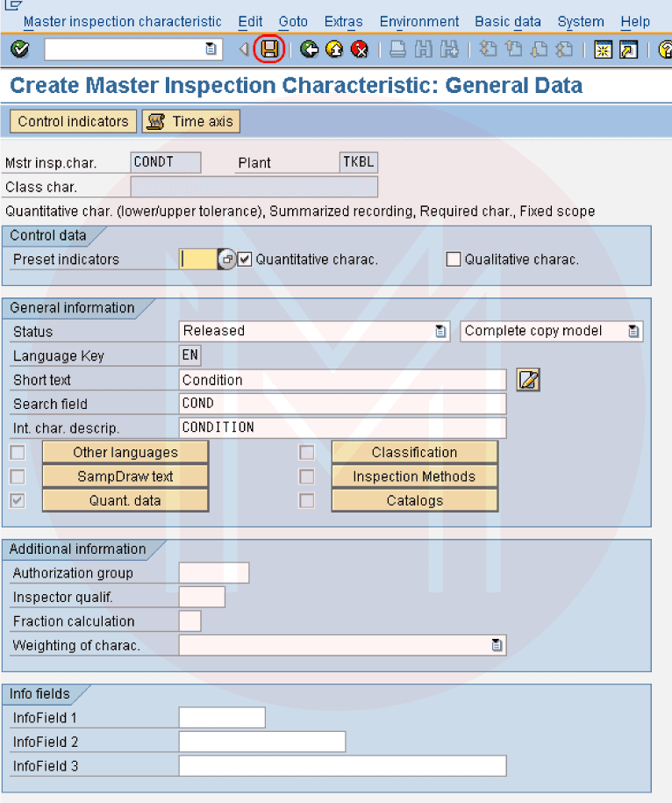Open the Environment menu
The height and width of the screenshot is (803, 672).
pos(419,21)
